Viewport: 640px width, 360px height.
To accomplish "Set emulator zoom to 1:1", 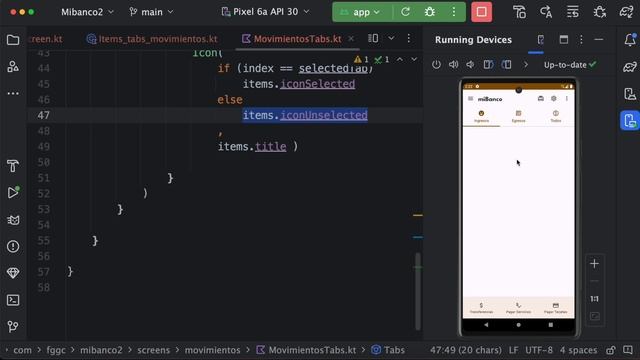I will point(594,299).
